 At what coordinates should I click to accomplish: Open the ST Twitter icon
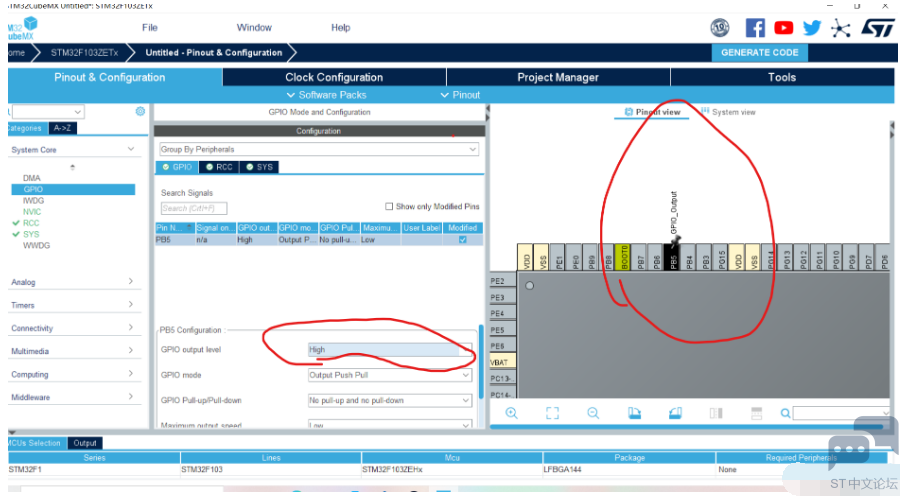[812, 28]
